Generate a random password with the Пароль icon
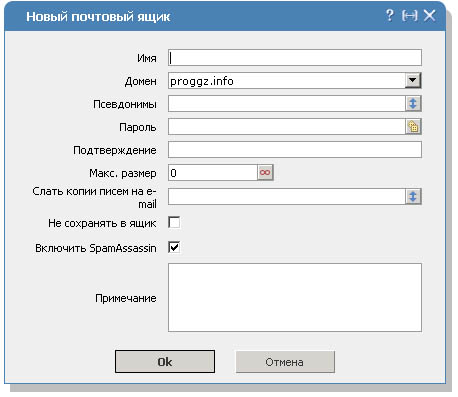 (x=413, y=127)
